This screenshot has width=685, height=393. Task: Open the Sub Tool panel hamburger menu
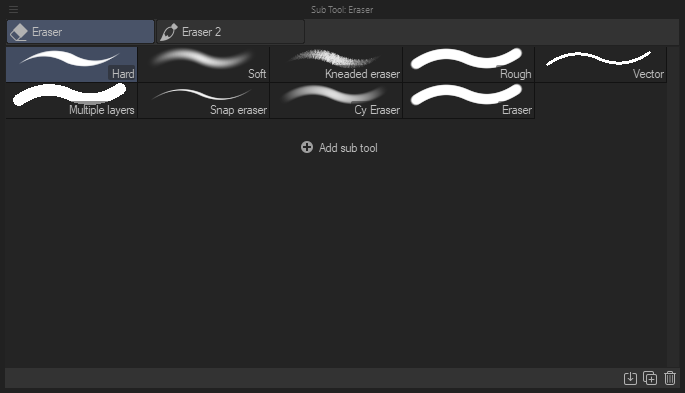[x=13, y=9]
